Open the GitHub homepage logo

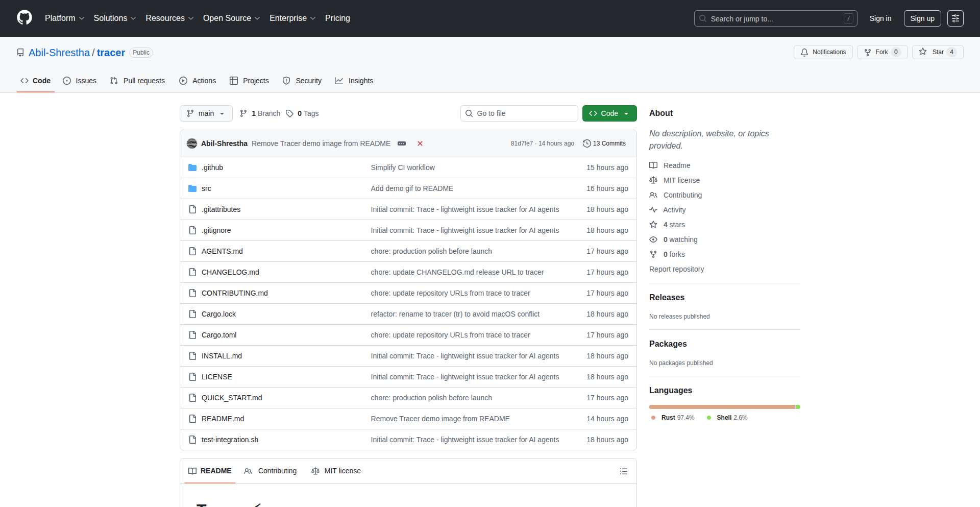(x=24, y=18)
